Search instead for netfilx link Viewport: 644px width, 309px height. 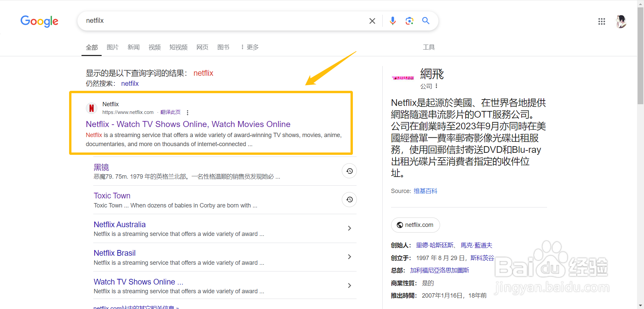click(x=130, y=83)
